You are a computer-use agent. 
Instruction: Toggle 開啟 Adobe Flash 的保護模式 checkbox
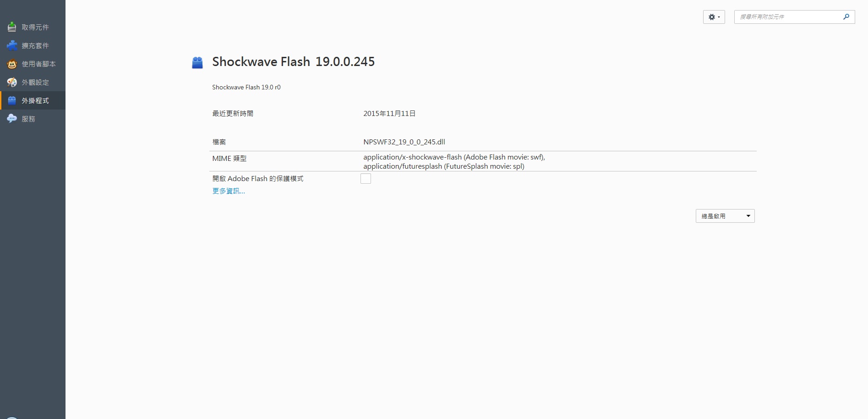coord(366,179)
